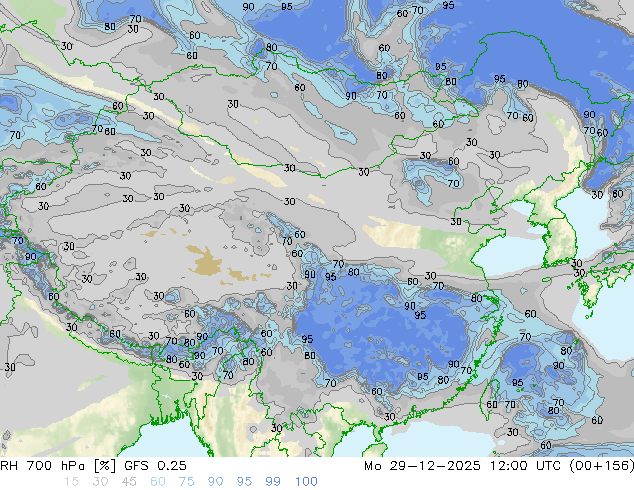
Task: Click the 'GFS 0.25' model label
Action: click(x=155, y=466)
